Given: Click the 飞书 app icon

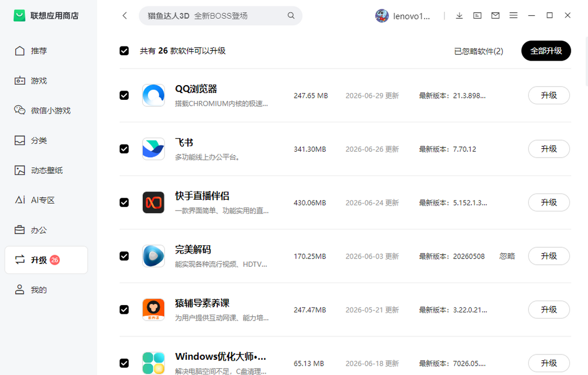Looking at the screenshot, I should 153,149.
